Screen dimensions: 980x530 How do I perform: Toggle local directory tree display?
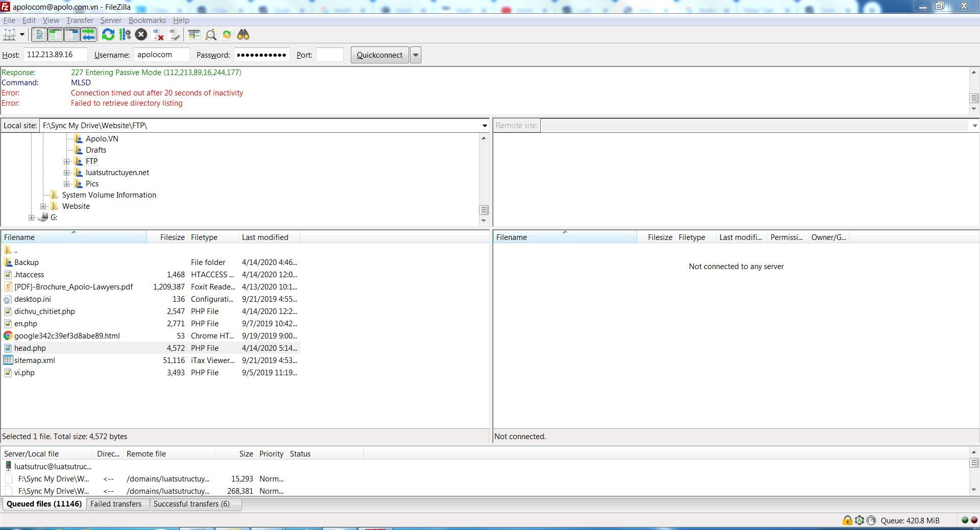coord(55,35)
